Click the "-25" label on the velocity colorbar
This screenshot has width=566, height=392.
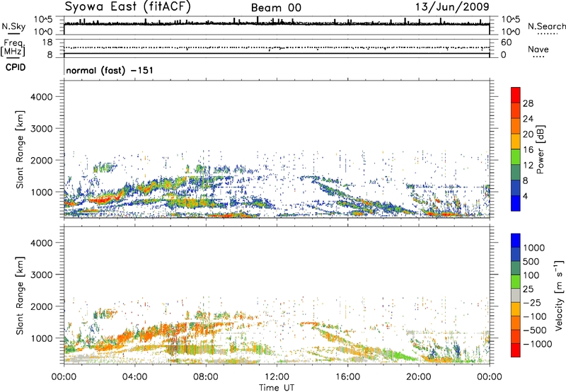point(532,303)
